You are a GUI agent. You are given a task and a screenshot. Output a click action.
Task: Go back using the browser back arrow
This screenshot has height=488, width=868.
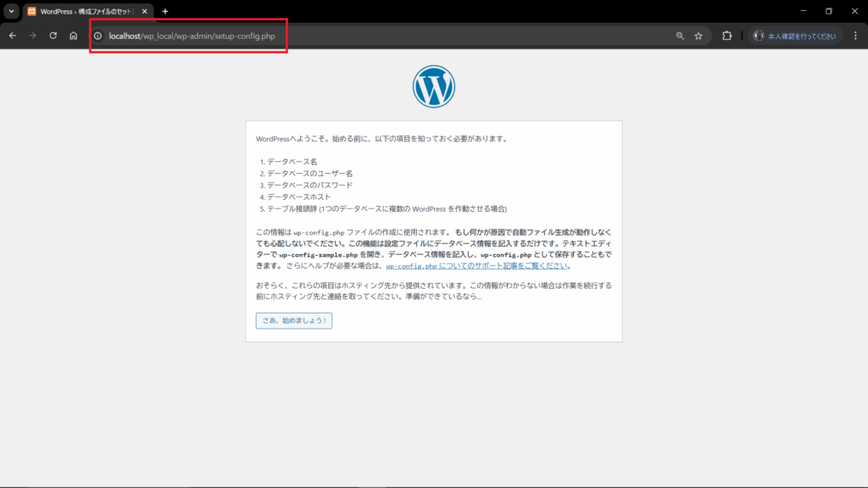point(12,36)
